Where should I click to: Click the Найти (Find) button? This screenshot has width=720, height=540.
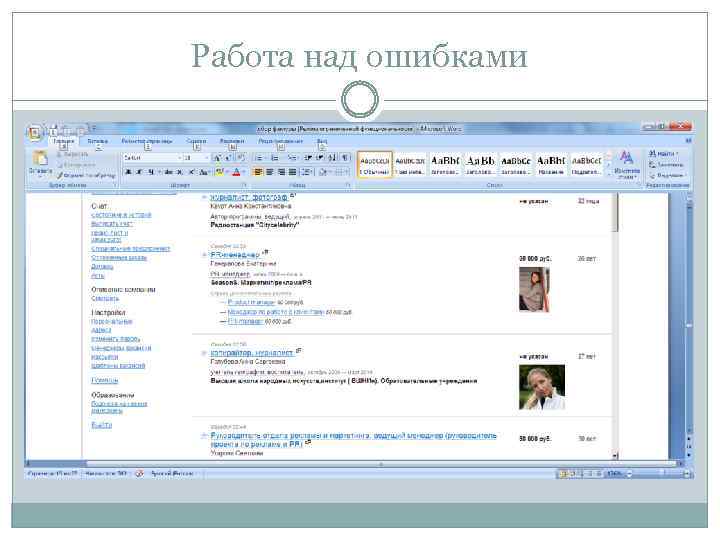tap(664, 153)
